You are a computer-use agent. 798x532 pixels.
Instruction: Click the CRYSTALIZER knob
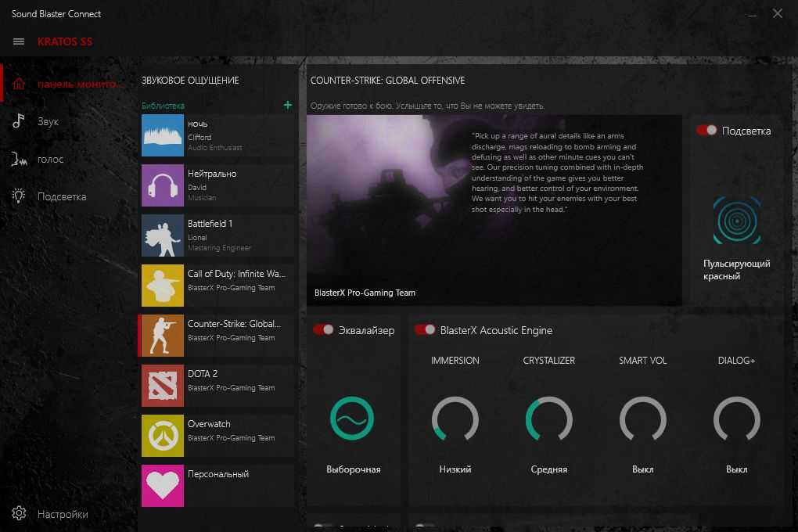click(x=549, y=420)
